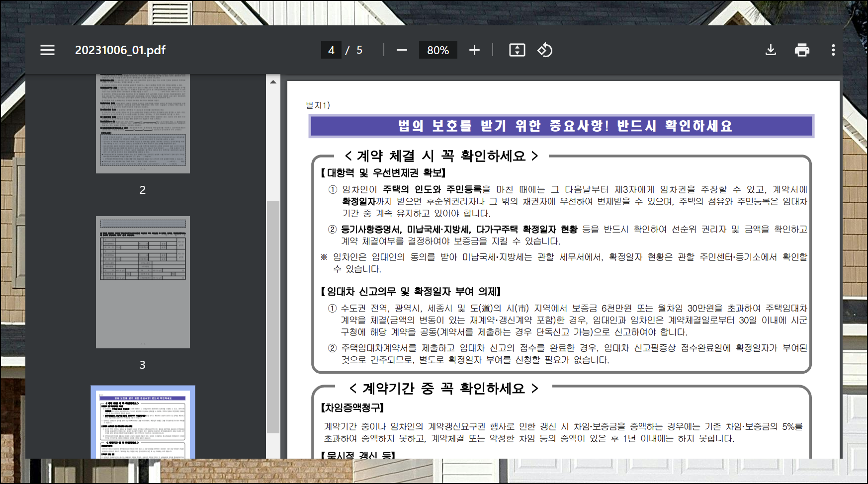Click bold text '주택의 인도와 주민등록'

click(432, 189)
